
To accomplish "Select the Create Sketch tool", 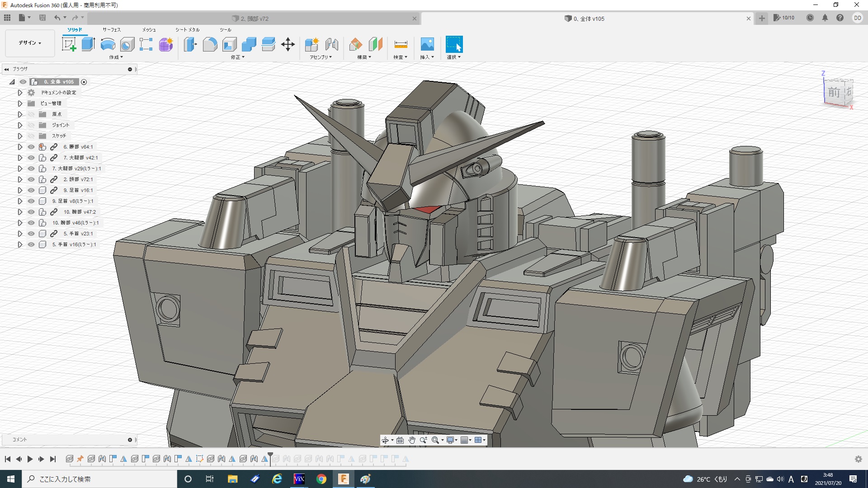I will (x=69, y=44).
